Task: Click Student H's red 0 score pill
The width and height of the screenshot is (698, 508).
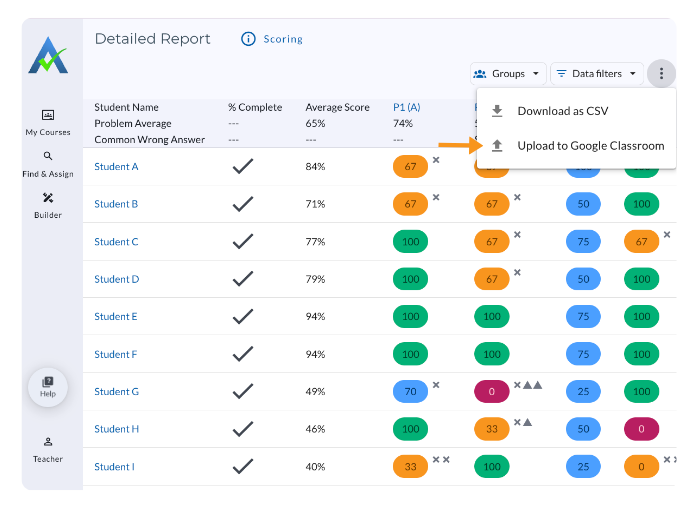Action: (641, 429)
